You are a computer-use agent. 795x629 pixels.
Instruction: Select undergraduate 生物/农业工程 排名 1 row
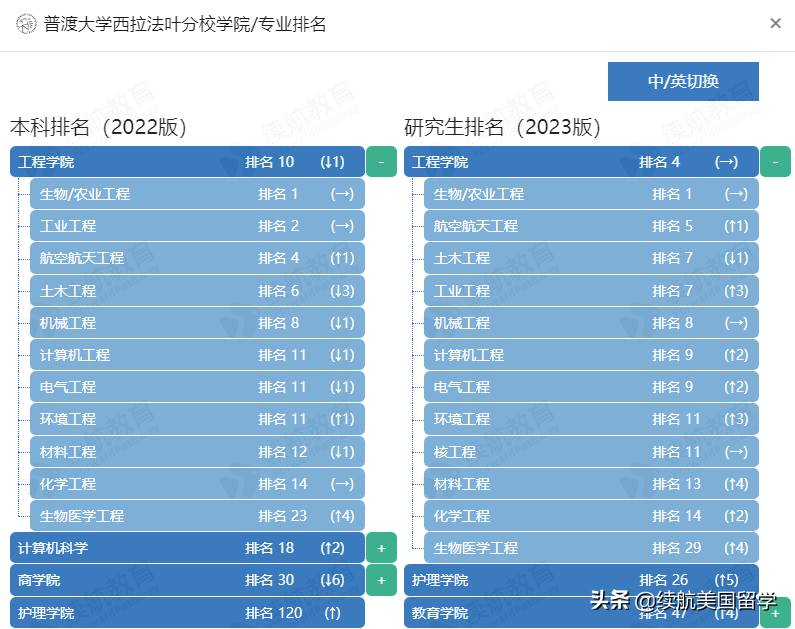(x=197, y=194)
